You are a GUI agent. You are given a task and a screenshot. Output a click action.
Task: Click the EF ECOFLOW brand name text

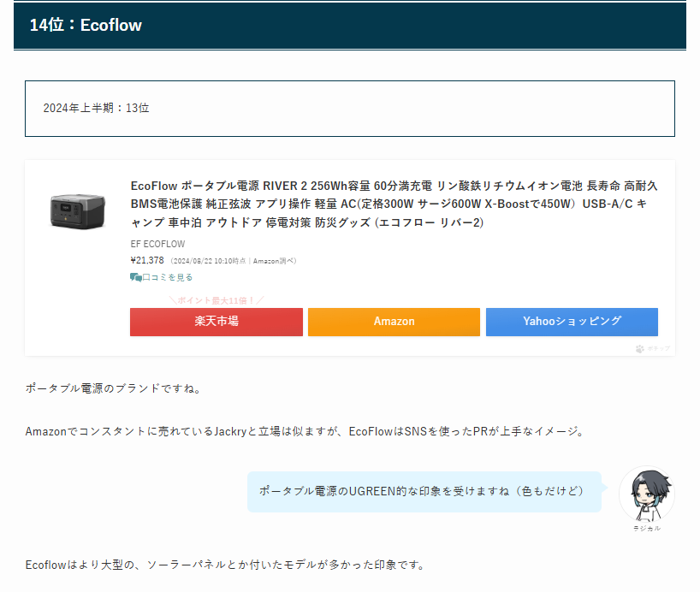pos(157,244)
